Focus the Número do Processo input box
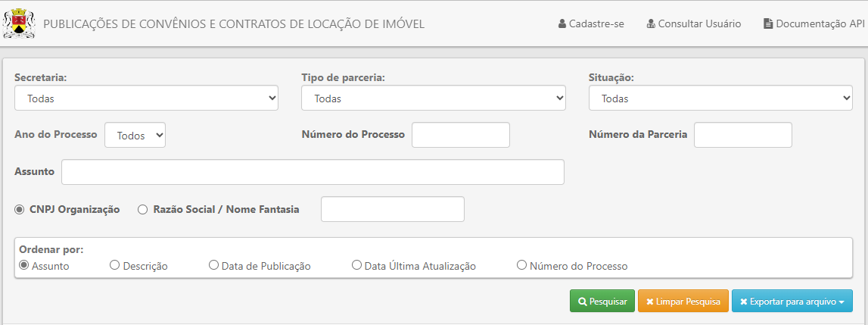 click(x=461, y=136)
